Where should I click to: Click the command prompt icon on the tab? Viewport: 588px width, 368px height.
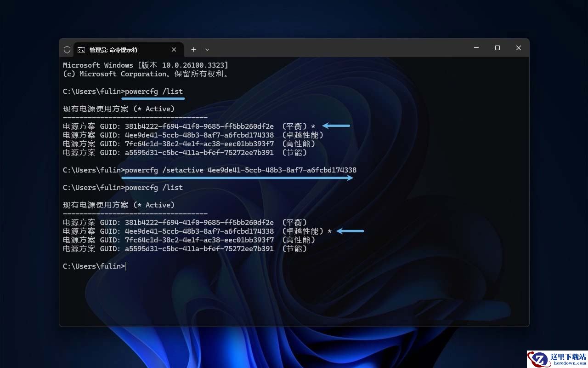click(x=81, y=50)
